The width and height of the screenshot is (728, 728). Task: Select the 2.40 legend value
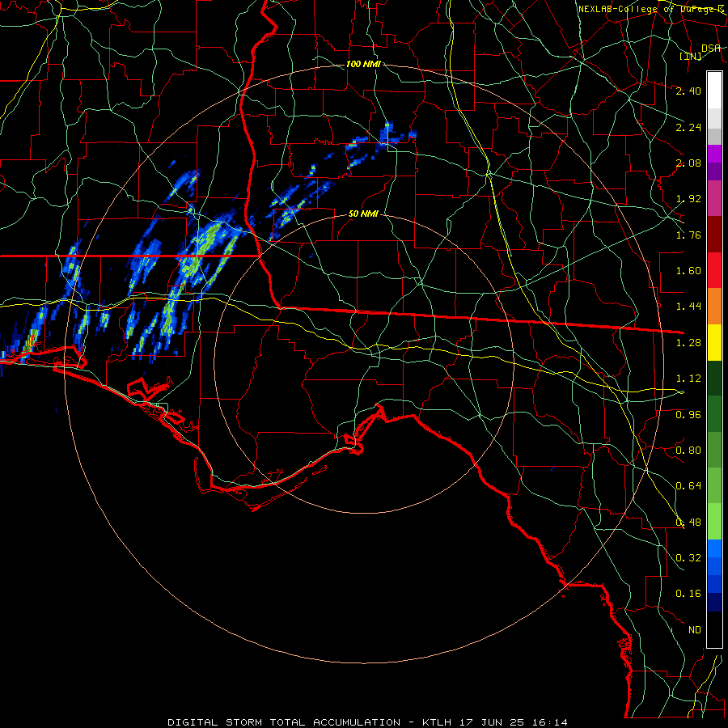tap(688, 91)
